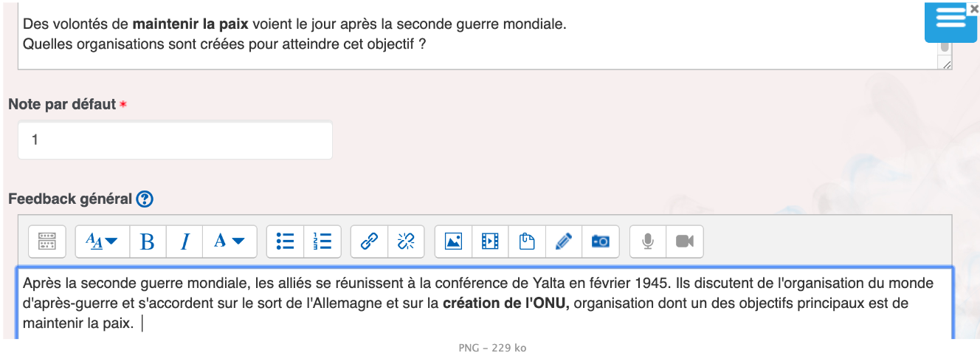Click the insert link icon
Image resolution: width=980 pixels, height=353 pixels.
point(369,241)
